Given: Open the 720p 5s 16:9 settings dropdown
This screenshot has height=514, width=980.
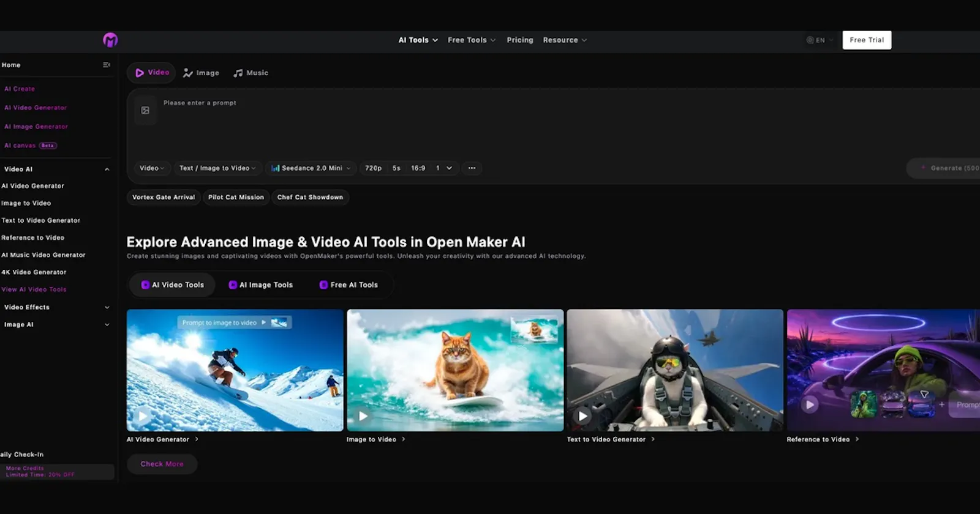Looking at the screenshot, I should click(x=409, y=168).
